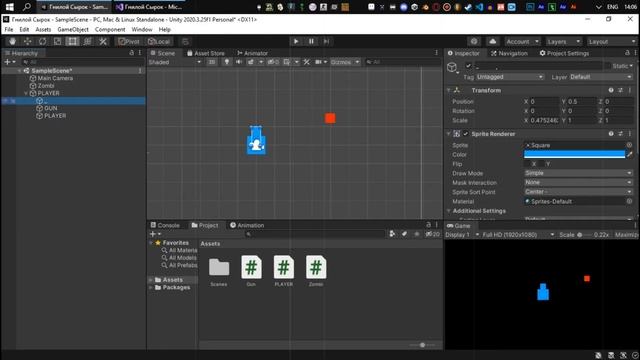Screen dimensions: 640x360
Task: Open Scene component tools icon
Action: point(307,62)
